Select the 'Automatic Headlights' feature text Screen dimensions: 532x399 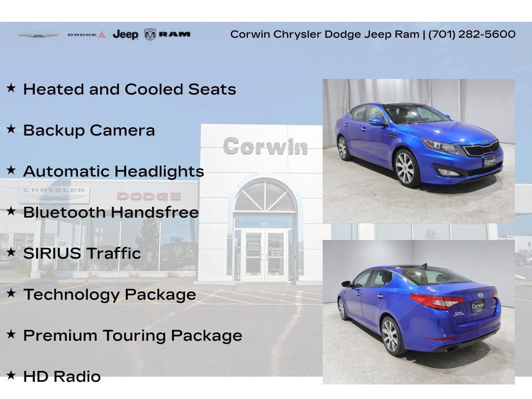click(x=113, y=171)
